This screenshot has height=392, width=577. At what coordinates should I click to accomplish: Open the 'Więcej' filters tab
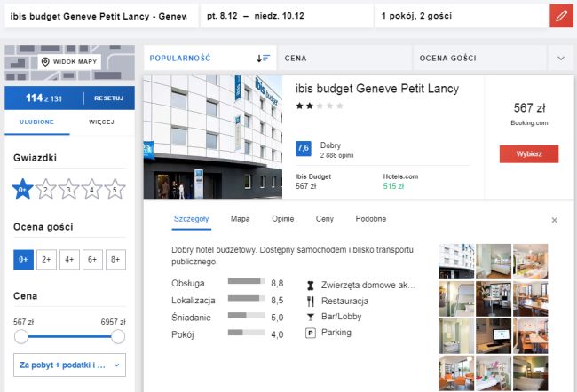tap(101, 122)
